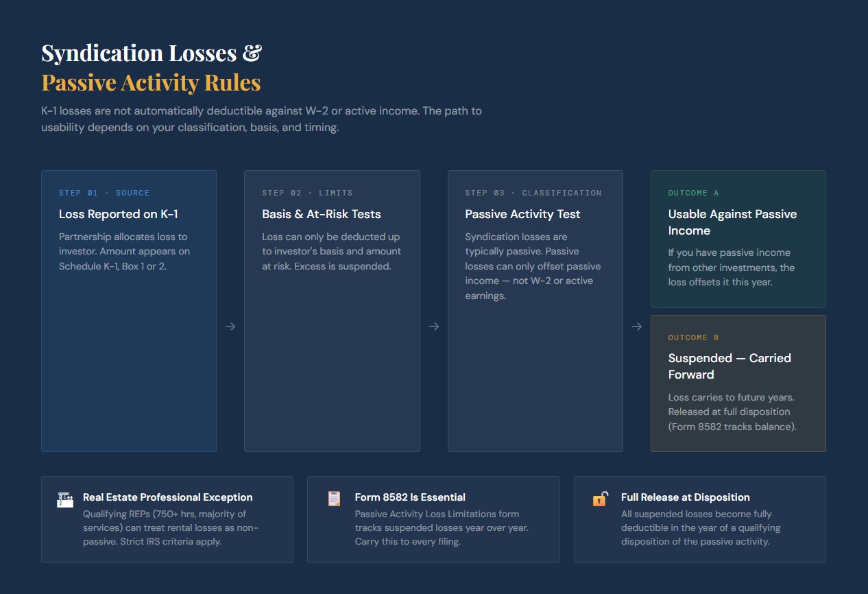Select the Passive Activity Test card
868x594 pixels.
[x=535, y=311]
